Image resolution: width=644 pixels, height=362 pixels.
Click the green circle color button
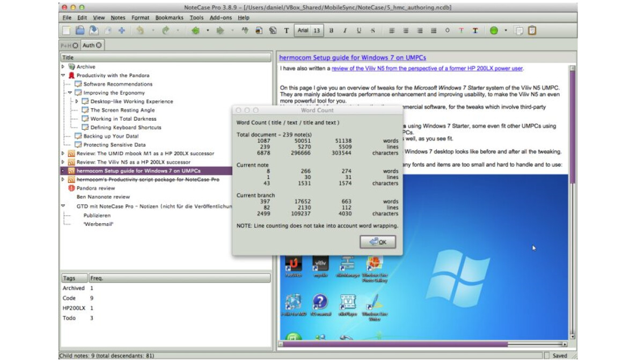pyautogui.click(x=494, y=31)
